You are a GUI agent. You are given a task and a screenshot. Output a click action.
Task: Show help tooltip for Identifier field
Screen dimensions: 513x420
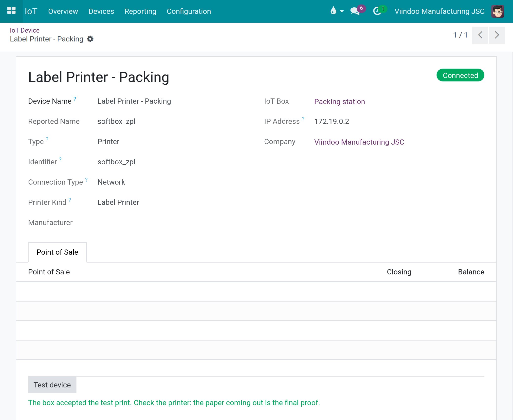[60, 159]
